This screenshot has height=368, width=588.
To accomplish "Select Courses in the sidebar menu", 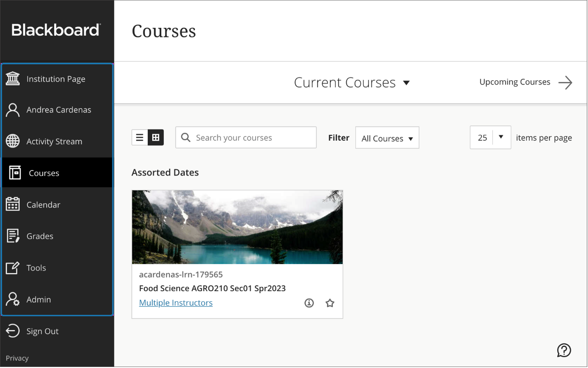I will [44, 173].
